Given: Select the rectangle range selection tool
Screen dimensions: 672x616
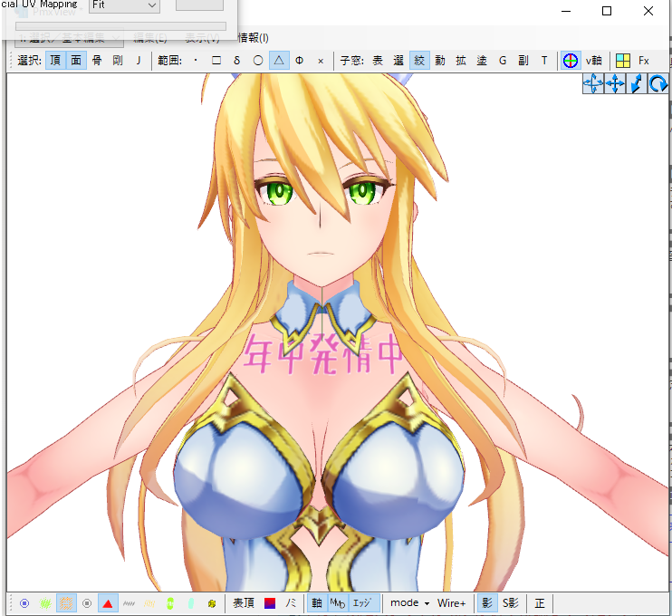Looking at the screenshot, I should click(x=216, y=61).
